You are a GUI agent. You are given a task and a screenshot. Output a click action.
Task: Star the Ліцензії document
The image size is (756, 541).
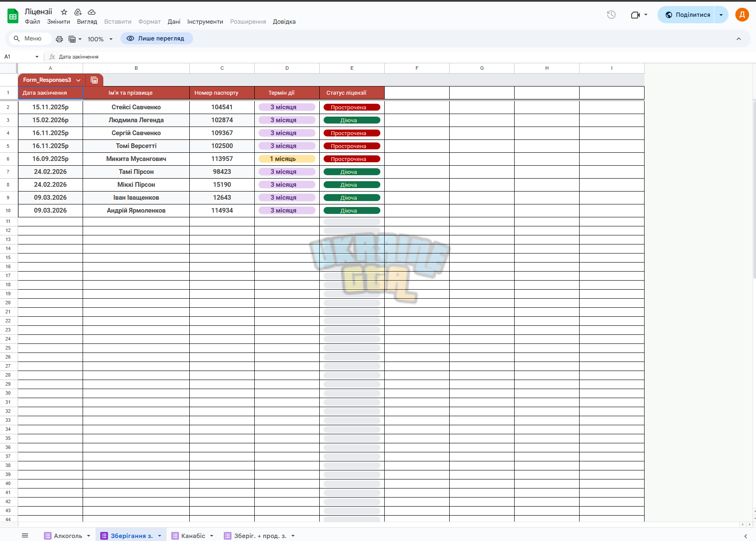[64, 12]
